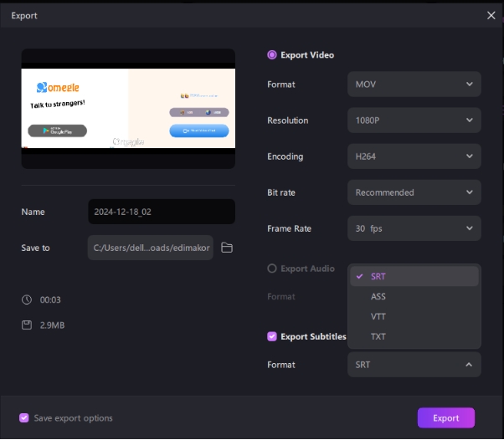Select the Export Audio radio button
Viewport: 504px width, 440px height.
pos(272,269)
